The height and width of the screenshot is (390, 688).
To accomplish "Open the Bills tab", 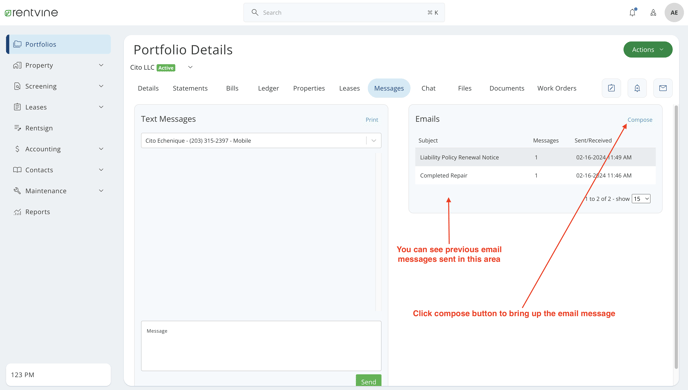I will pos(232,88).
